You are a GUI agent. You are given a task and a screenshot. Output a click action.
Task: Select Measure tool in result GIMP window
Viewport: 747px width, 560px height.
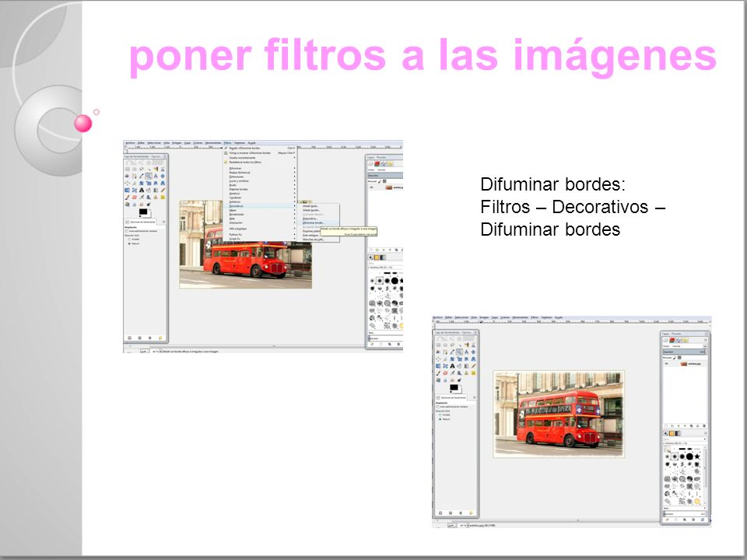tap(466, 352)
